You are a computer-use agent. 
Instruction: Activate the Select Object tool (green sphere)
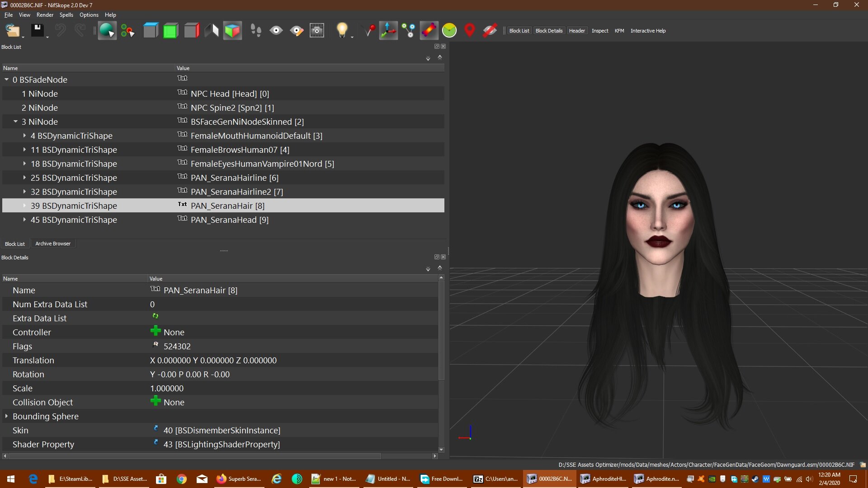[x=107, y=31]
